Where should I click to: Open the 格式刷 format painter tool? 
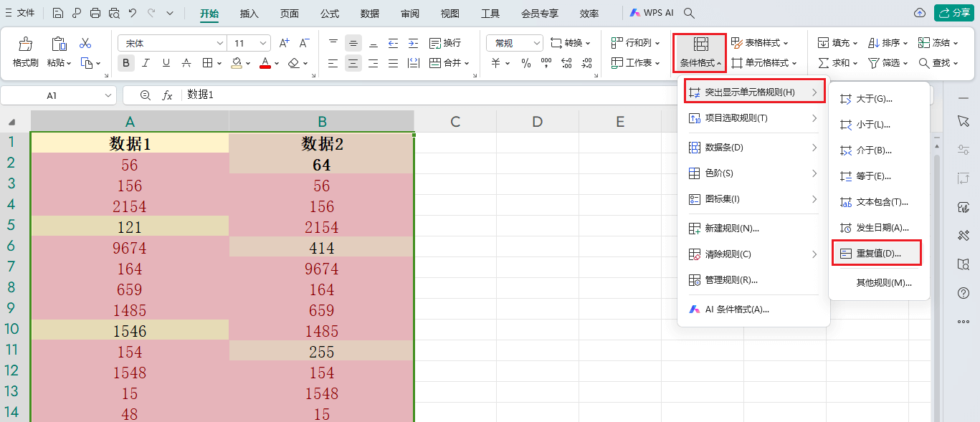coord(24,52)
